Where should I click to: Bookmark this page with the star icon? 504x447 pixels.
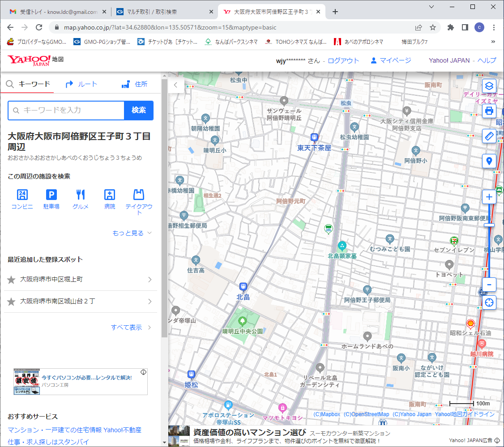[x=433, y=27]
